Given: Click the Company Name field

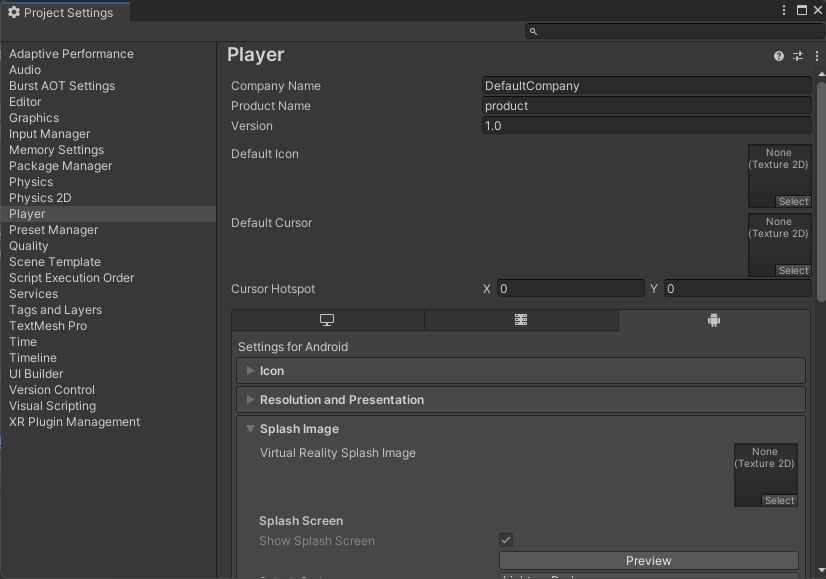Looking at the screenshot, I should click(x=646, y=86).
